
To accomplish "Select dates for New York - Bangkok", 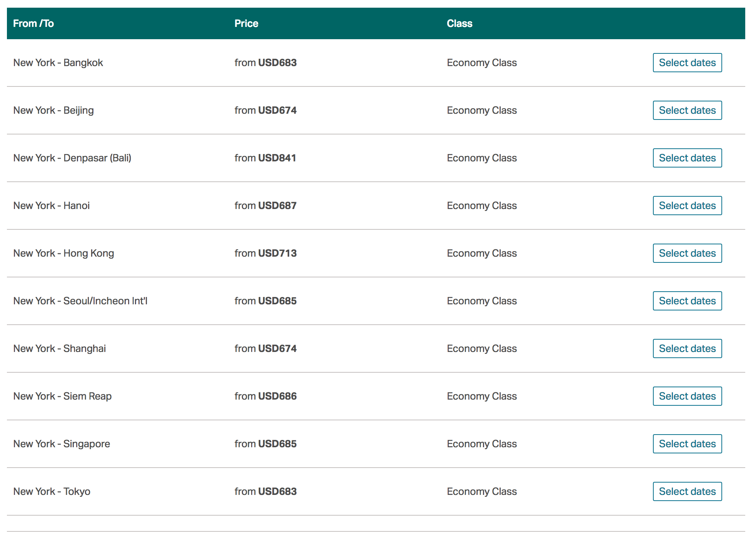I will click(687, 63).
